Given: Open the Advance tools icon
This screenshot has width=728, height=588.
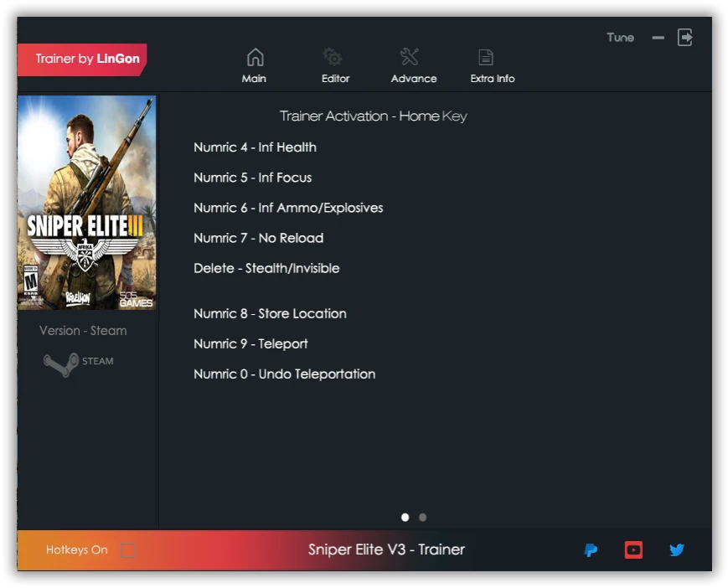Looking at the screenshot, I should pyautogui.click(x=410, y=57).
